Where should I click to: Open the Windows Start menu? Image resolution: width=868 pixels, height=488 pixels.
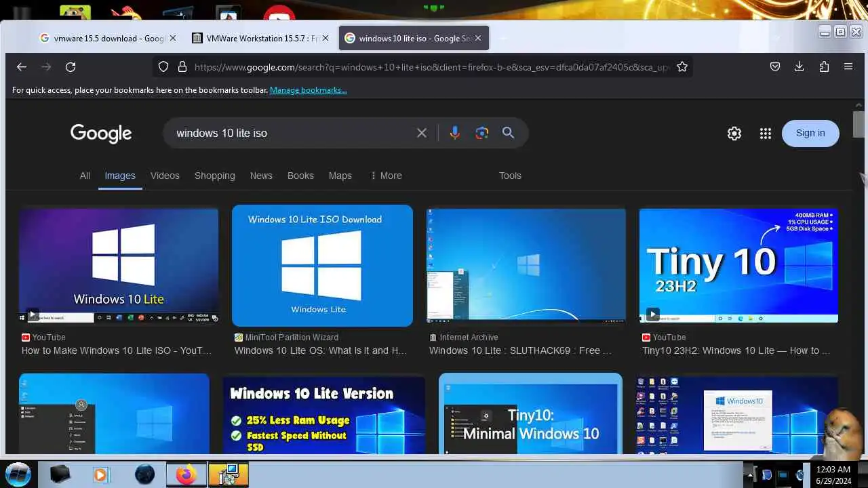click(18, 474)
